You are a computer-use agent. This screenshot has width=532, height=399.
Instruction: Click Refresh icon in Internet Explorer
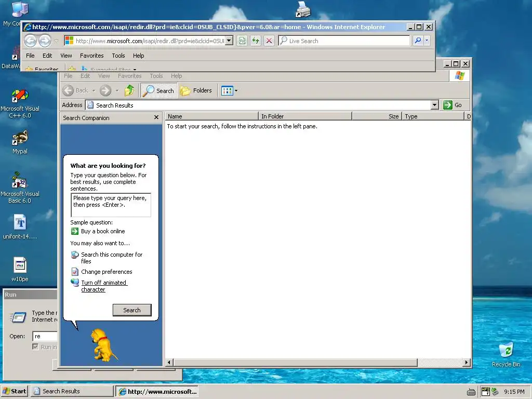256,41
